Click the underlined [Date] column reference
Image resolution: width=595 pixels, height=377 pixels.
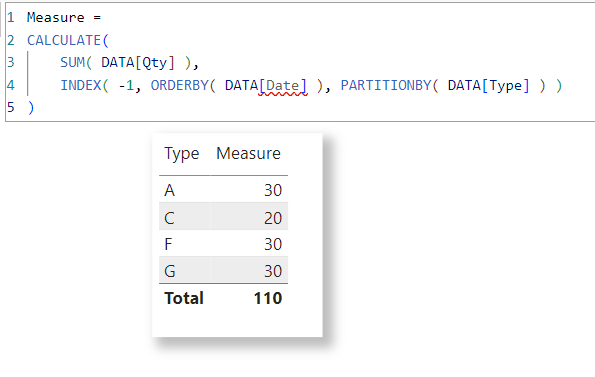(x=283, y=86)
